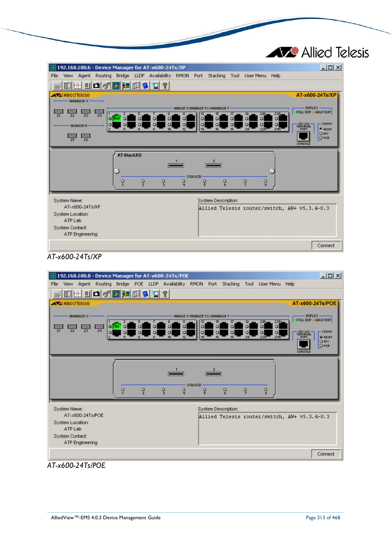Click the chain-link icon in the POE window toolbar
The height and width of the screenshot is (555, 392).
pyautogui.click(x=106, y=294)
